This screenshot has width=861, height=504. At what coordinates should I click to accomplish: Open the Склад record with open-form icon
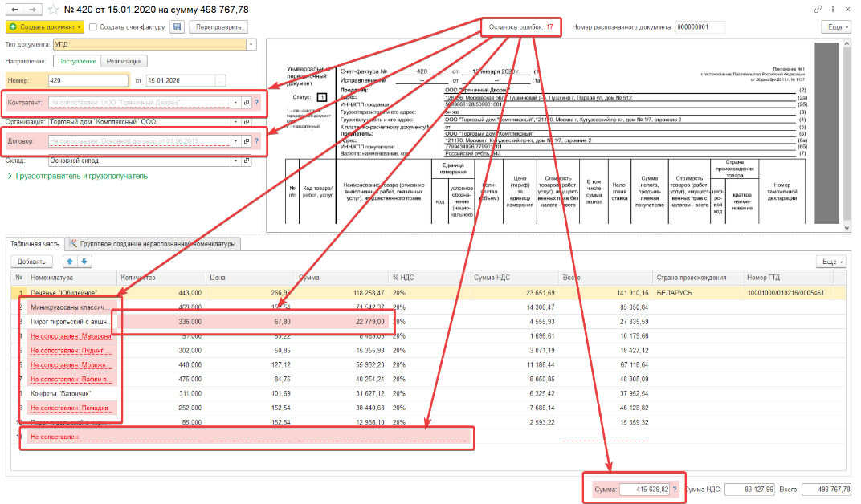247,161
